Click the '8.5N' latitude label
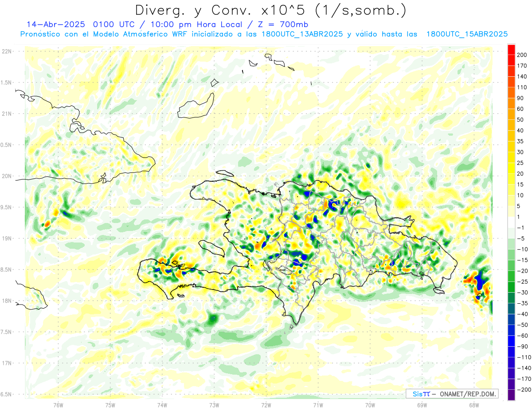The height and width of the screenshot is (411, 532). [6, 270]
